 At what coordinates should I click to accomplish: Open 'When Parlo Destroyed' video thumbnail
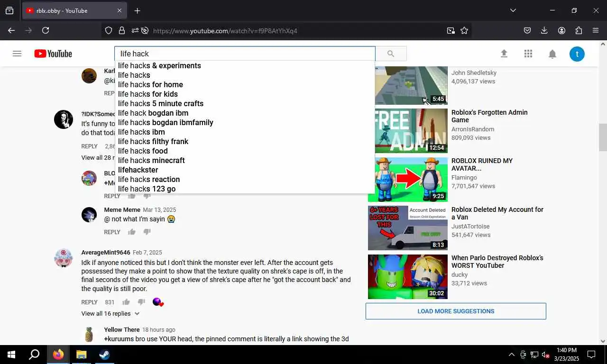[407, 277]
